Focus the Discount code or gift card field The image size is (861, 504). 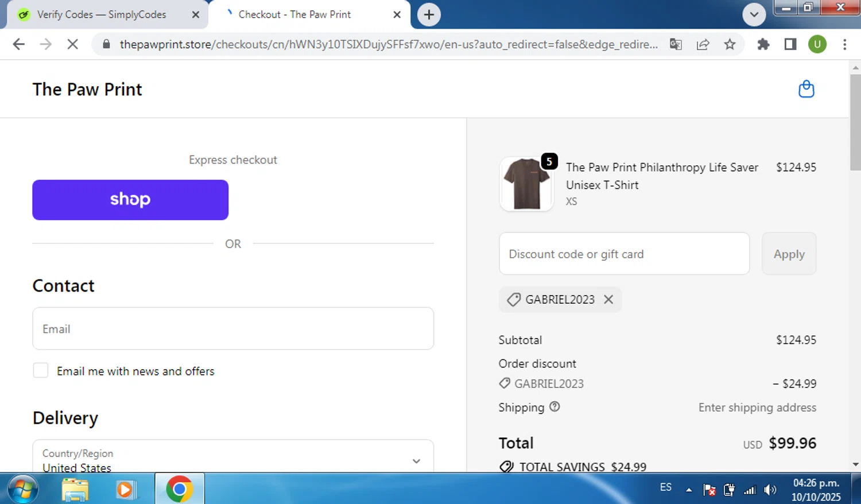(624, 254)
